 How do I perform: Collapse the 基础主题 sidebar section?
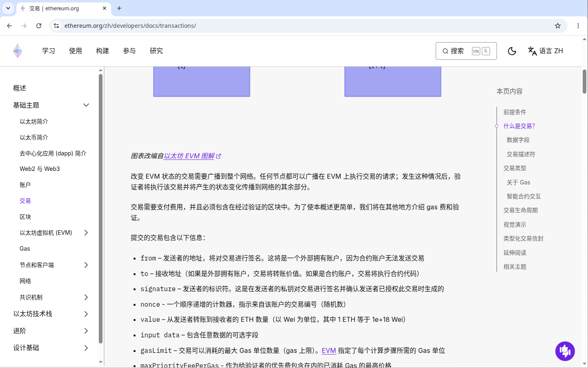(x=86, y=105)
